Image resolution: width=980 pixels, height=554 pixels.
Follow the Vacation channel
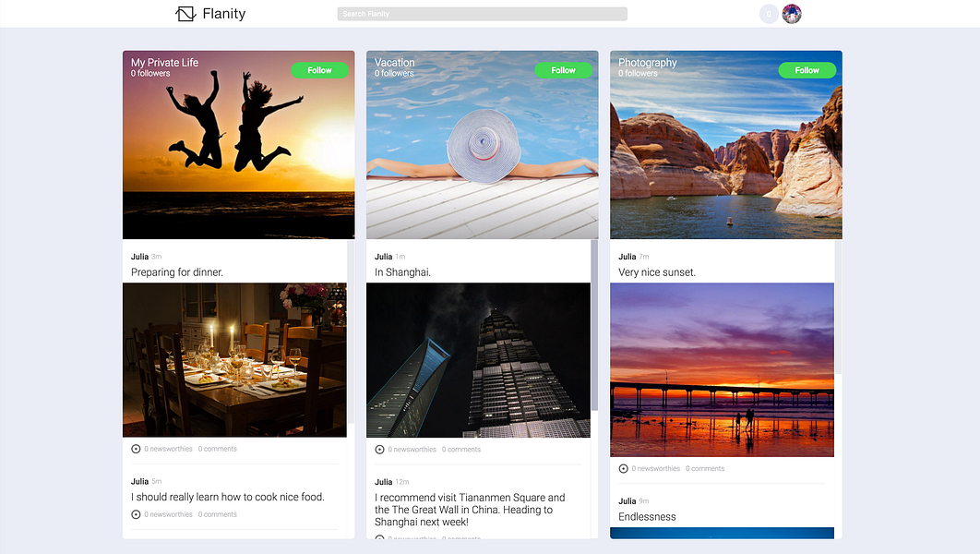click(x=563, y=70)
